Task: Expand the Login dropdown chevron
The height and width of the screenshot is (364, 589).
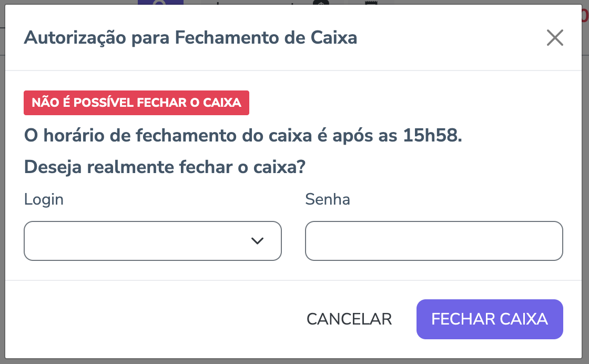Action: 257,241
